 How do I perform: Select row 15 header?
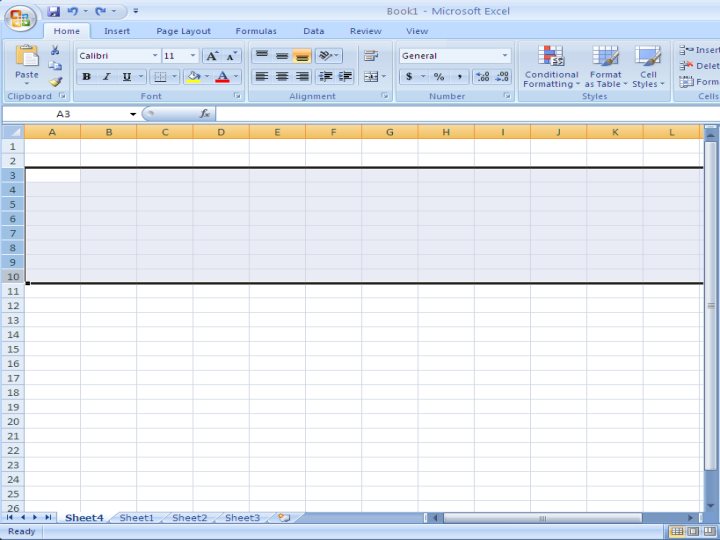(x=13, y=349)
